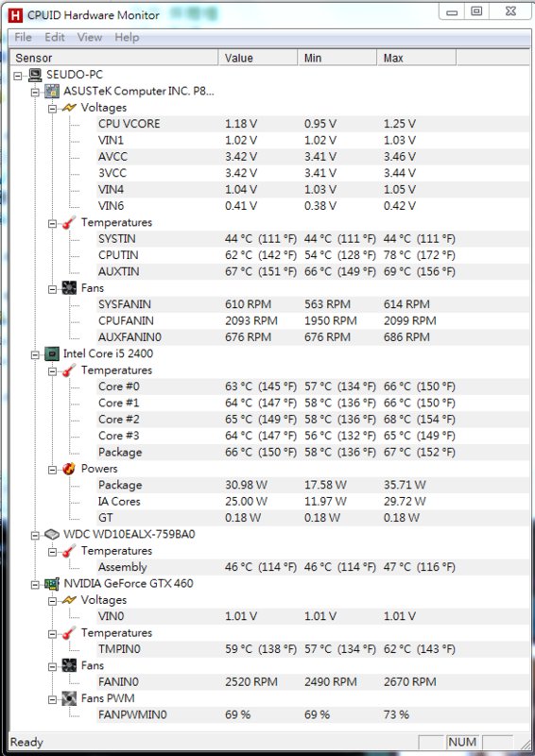Click the WDC hard drive icon
The image size is (535, 756).
[x=52, y=534]
